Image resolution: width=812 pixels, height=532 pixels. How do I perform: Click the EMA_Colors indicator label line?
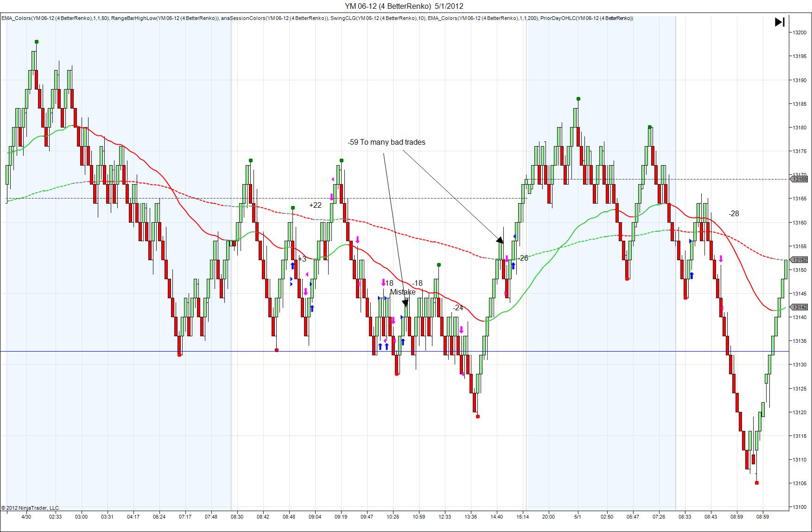[x=317, y=19]
